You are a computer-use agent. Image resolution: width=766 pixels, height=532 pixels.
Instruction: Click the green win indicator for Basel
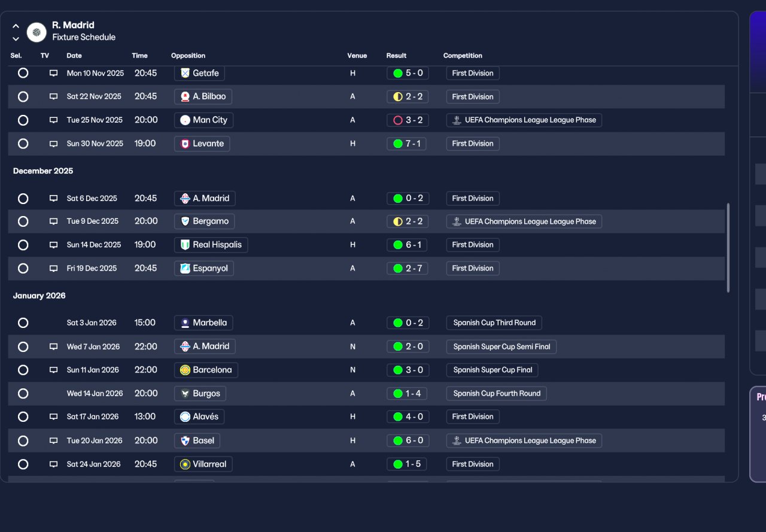pyautogui.click(x=397, y=440)
